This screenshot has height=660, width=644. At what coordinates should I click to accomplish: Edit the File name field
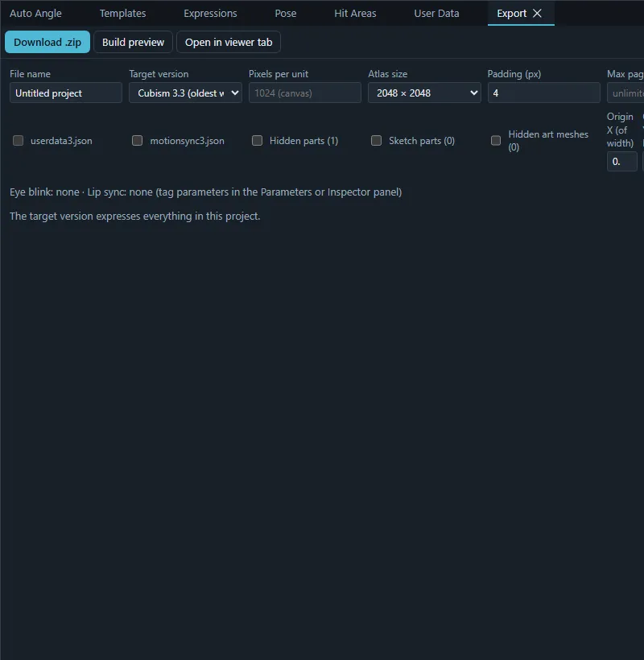[x=66, y=93]
